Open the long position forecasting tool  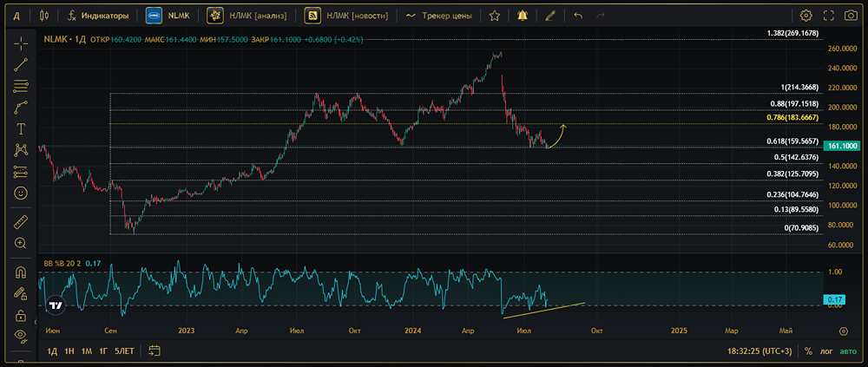click(21, 172)
